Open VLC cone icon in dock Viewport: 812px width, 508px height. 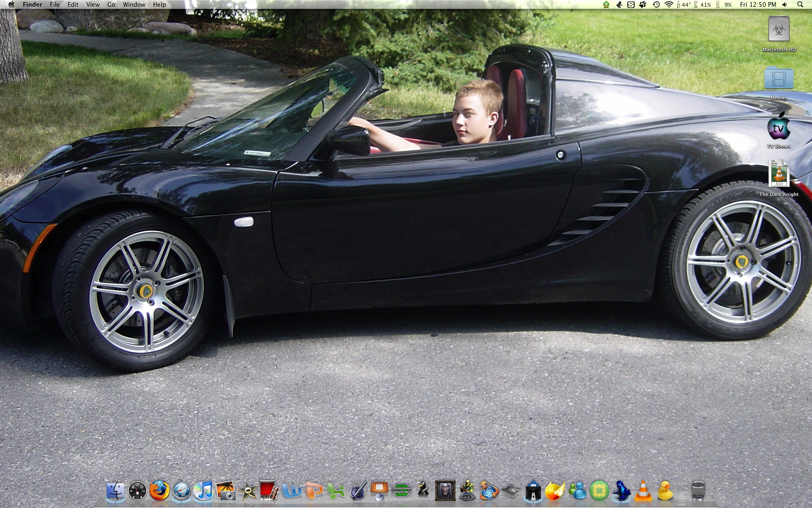click(x=643, y=491)
